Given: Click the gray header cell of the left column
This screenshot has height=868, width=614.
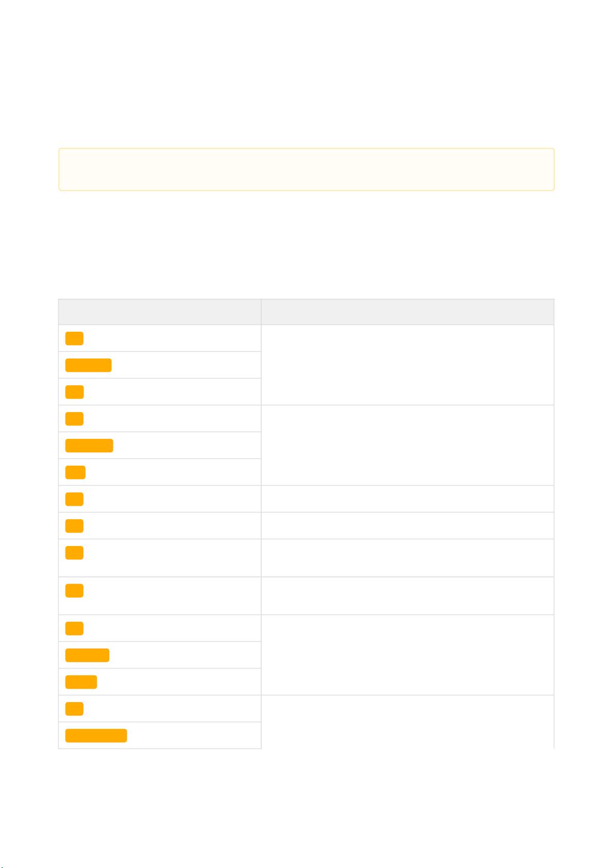Looking at the screenshot, I should pos(160,312).
